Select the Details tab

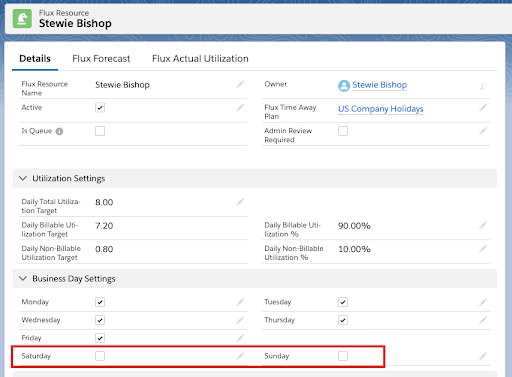pyautogui.click(x=35, y=59)
